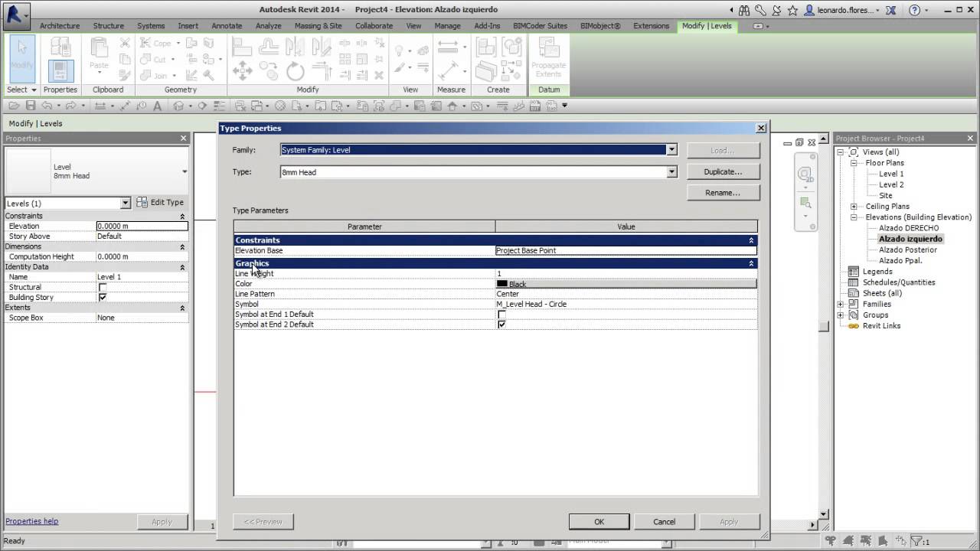Open the Structure ribbon tab
The width and height of the screenshot is (980, 551).
pos(109,25)
